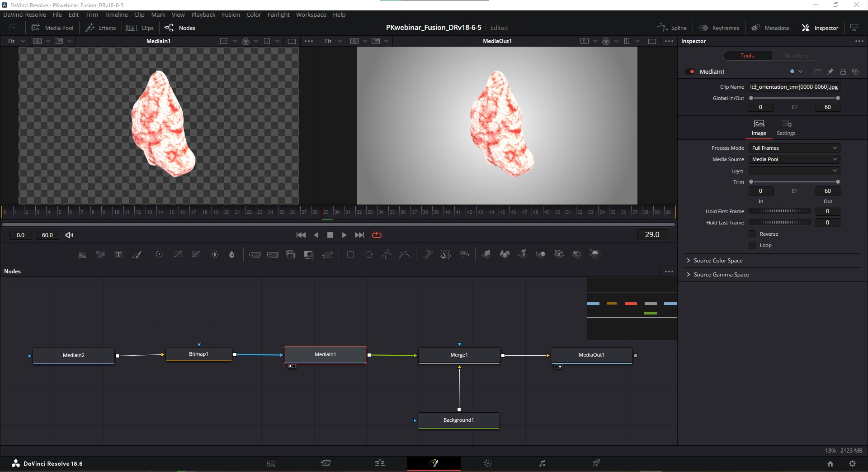Open the Playback menu
The image size is (868, 472).
(203, 14)
